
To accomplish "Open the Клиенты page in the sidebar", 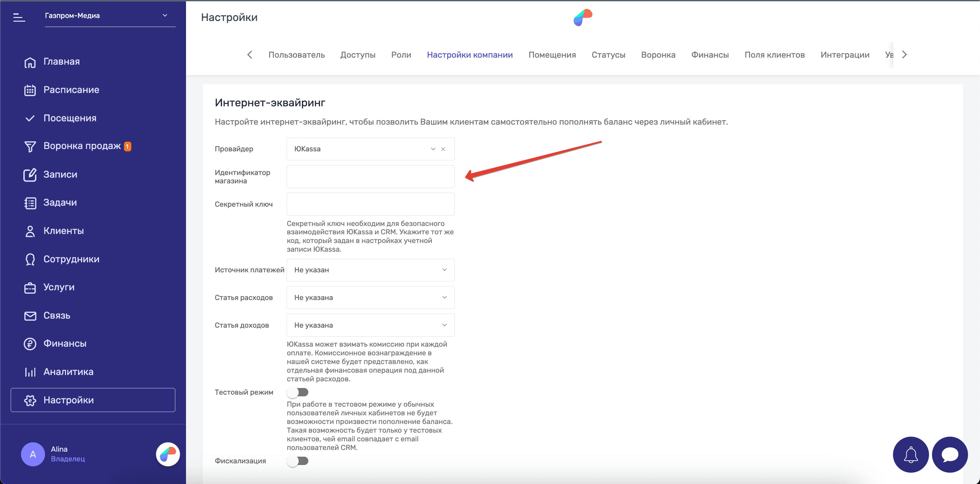I will click(64, 231).
